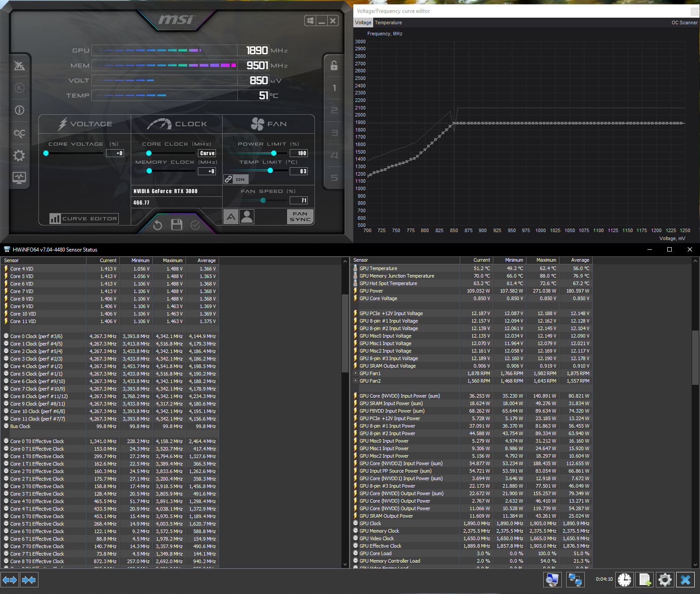Click the MSI dragon logo sidebar icon

[19, 65]
